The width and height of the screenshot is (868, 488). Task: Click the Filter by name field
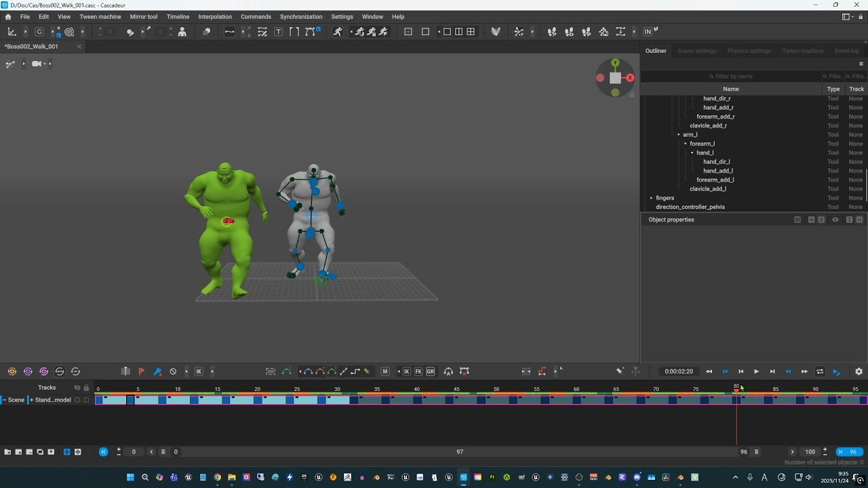tap(731, 77)
